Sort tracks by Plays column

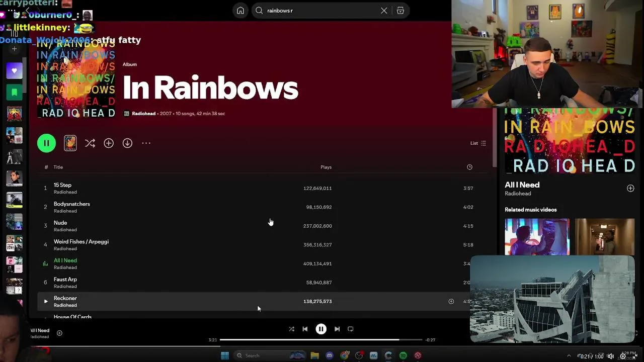point(326,167)
